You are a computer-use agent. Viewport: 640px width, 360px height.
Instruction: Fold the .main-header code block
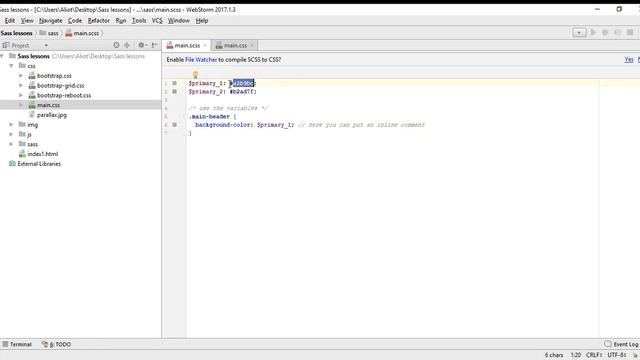186,117
